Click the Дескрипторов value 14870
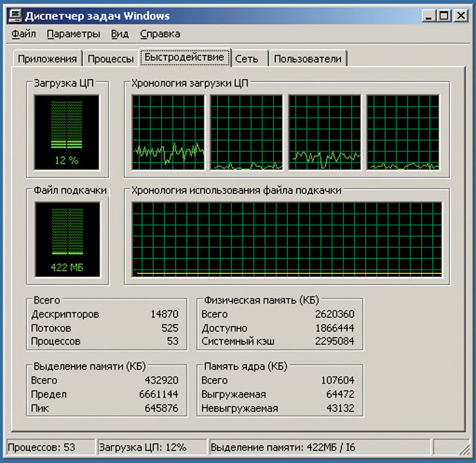 (164, 314)
